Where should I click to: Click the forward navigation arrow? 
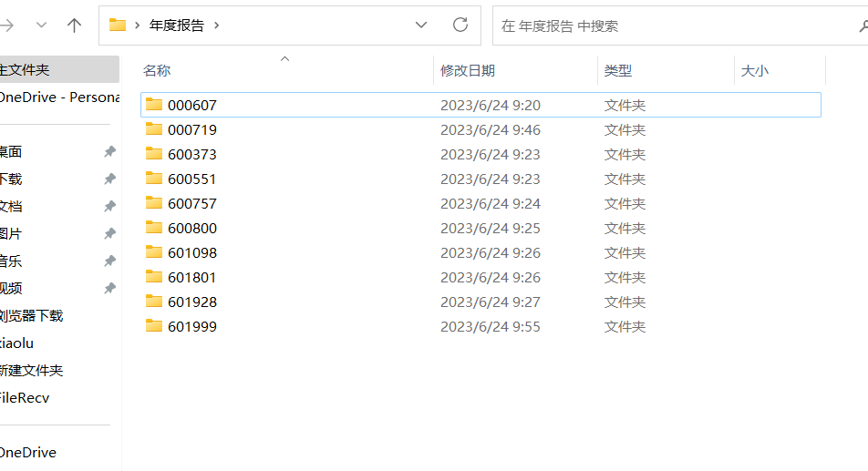[6, 26]
